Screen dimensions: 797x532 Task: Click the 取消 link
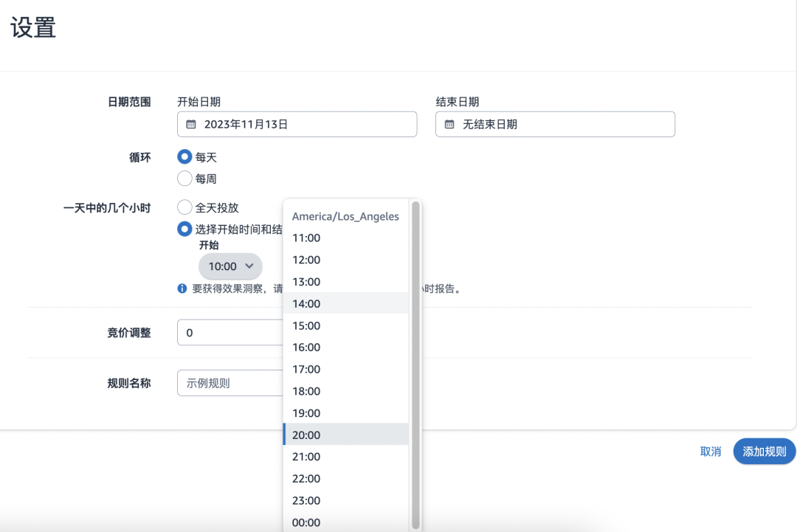(x=710, y=451)
